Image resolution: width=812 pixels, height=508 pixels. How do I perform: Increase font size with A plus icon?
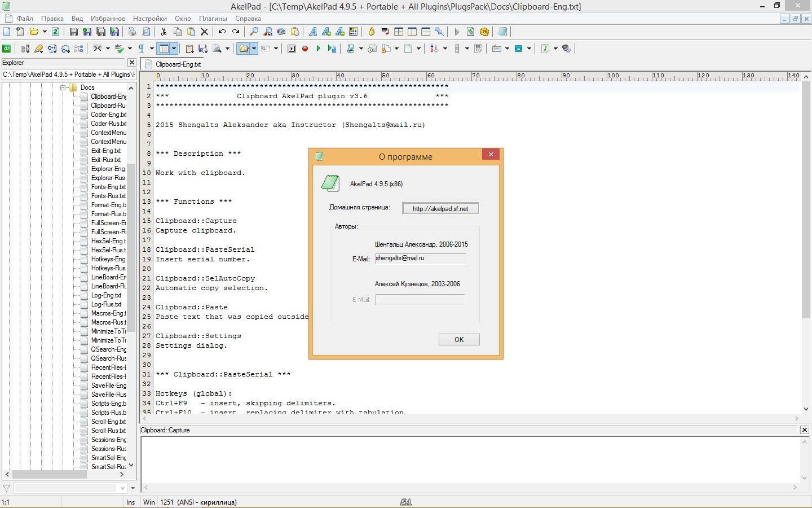point(326,32)
